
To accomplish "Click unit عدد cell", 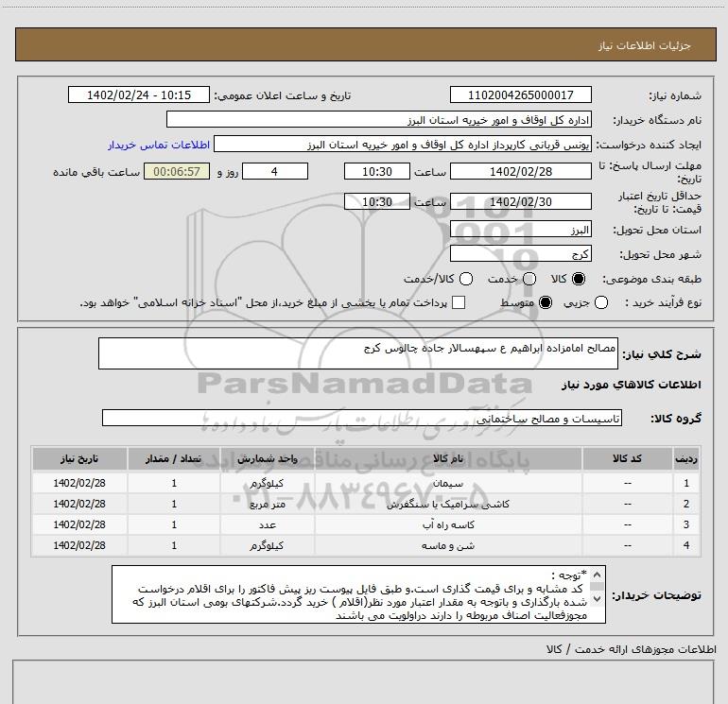I will [x=268, y=524].
